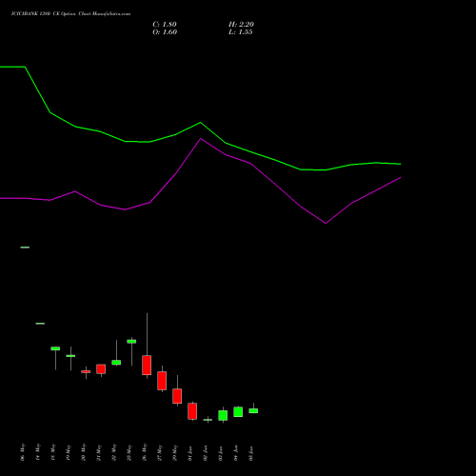Viewport: 476px width, 476px height.
Task: Select the flat green bar above 06 May
Action: pos(25,248)
